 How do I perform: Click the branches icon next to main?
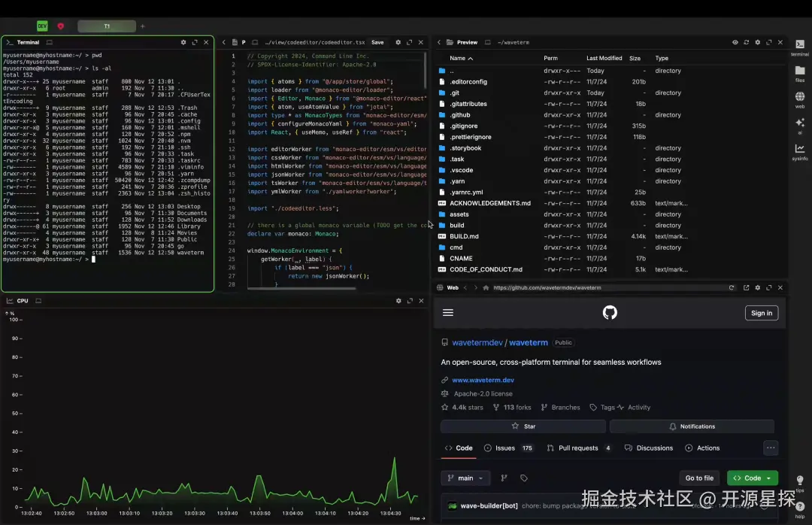[x=504, y=478]
